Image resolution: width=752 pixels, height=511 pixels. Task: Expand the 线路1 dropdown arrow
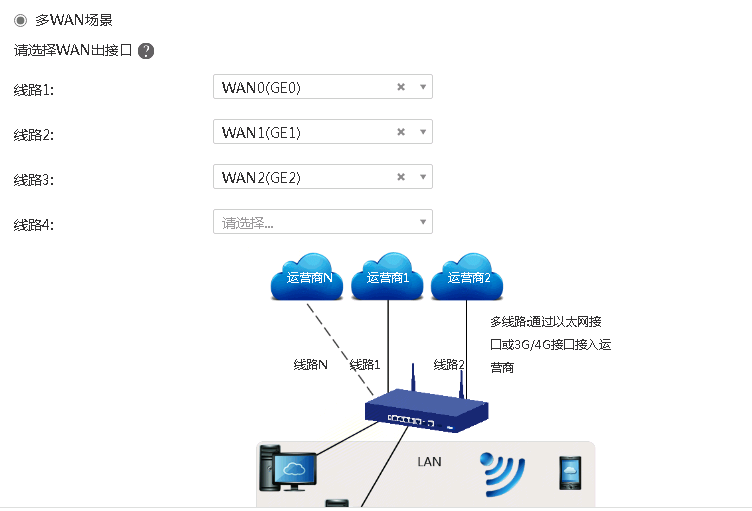point(423,87)
